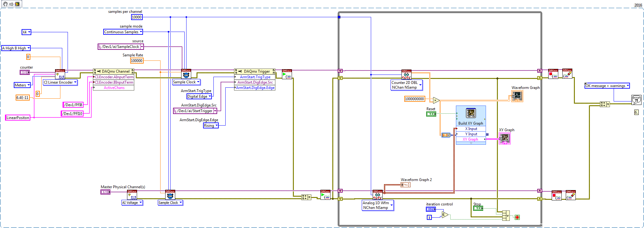Select the DAQmx Channel property node header
This screenshot has width=644, height=228.
click(114, 71)
